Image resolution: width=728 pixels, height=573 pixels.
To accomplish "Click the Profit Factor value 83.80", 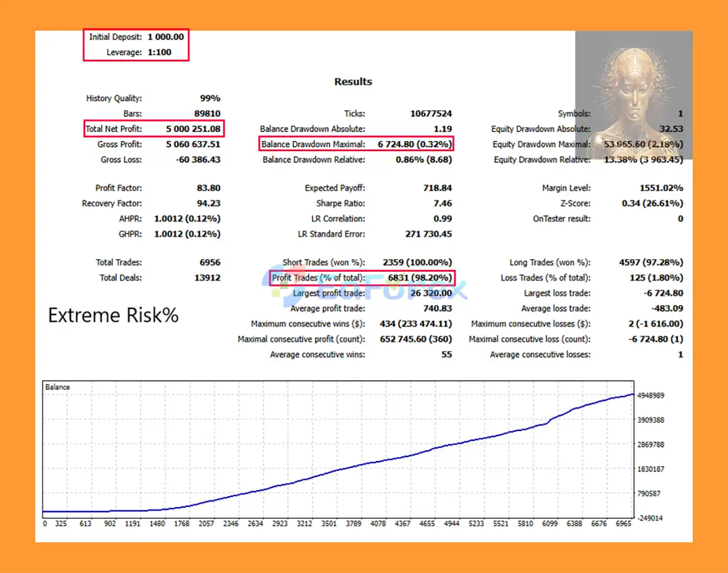I will [208, 188].
